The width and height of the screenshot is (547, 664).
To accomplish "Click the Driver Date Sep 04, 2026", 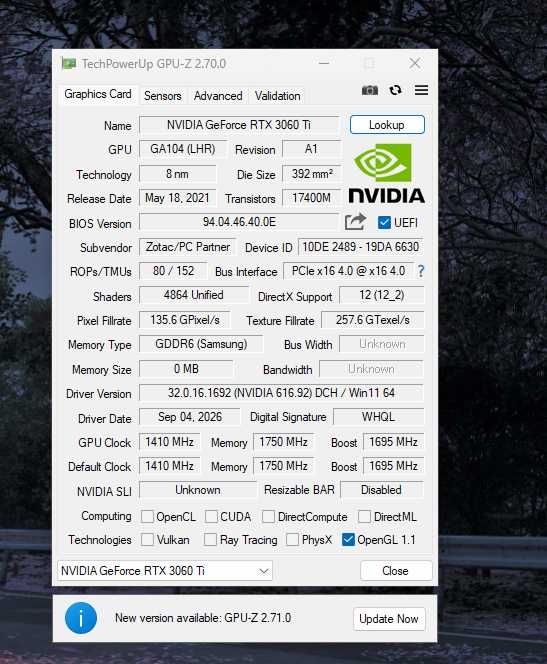I will [x=190, y=417].
